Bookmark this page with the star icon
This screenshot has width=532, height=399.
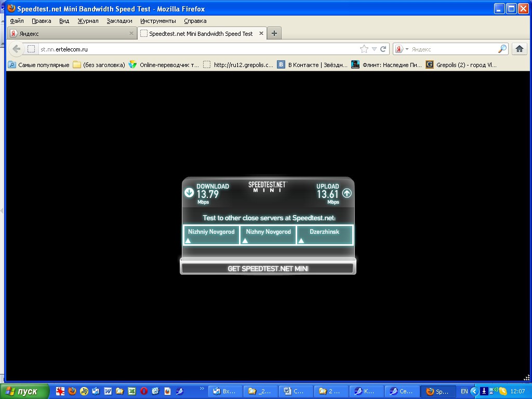tap(364, 49)
